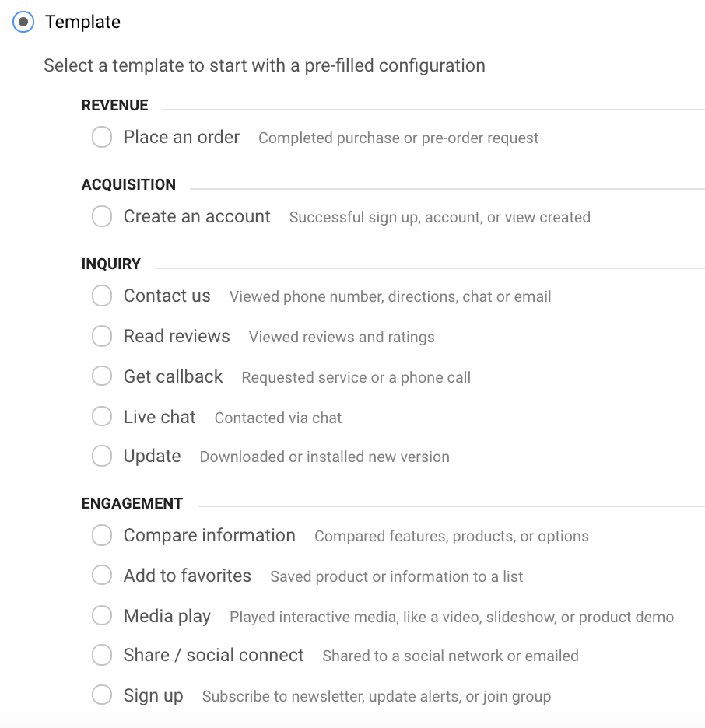705x728 pixels.
Task: Pick Share / social connect template
Action: point(102,655)
